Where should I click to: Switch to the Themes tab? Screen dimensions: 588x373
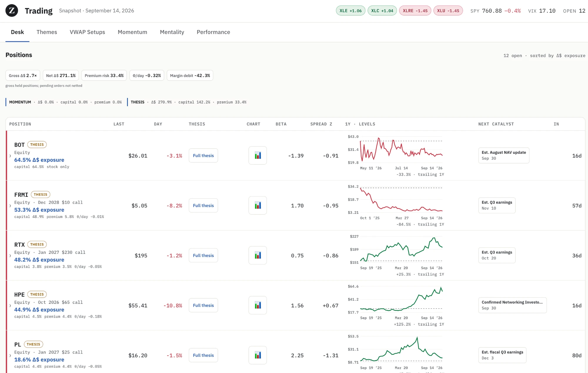[x=47, y=32]
